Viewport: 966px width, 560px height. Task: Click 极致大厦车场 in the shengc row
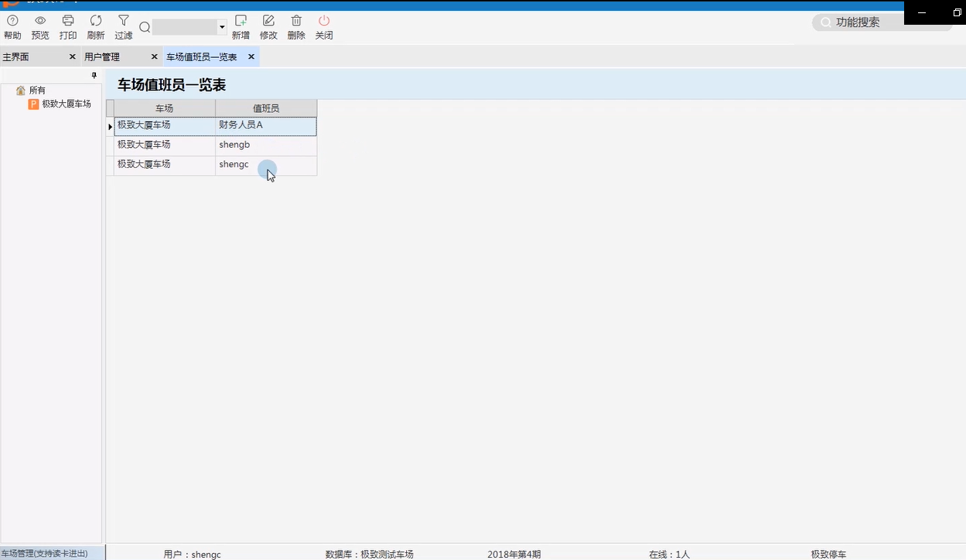point(165,166)
